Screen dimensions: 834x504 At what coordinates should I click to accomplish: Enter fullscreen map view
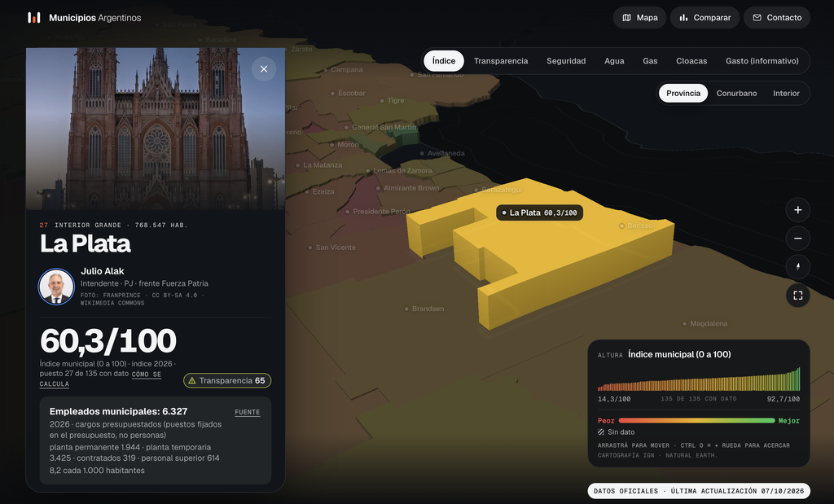click(x=798, y=295)
